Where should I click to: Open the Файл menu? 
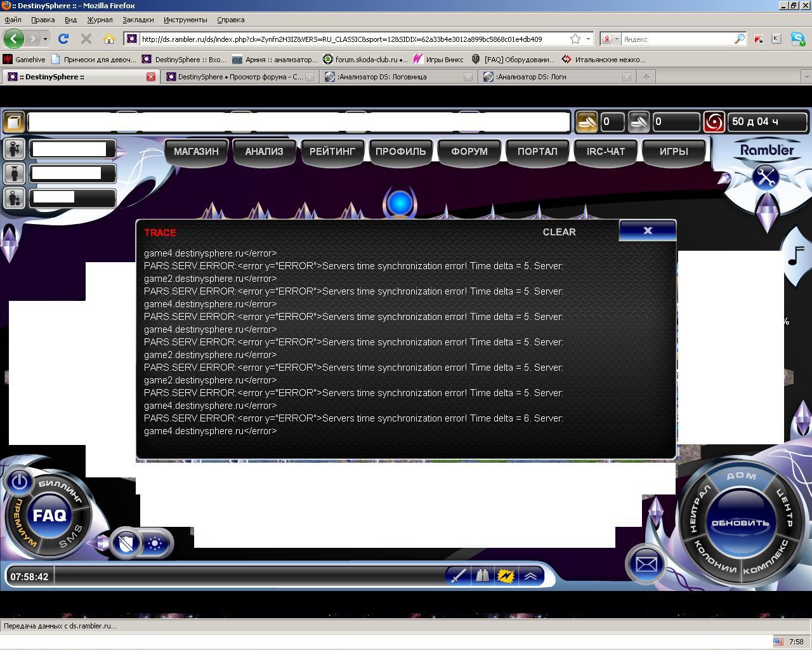[x=13, y=20]
